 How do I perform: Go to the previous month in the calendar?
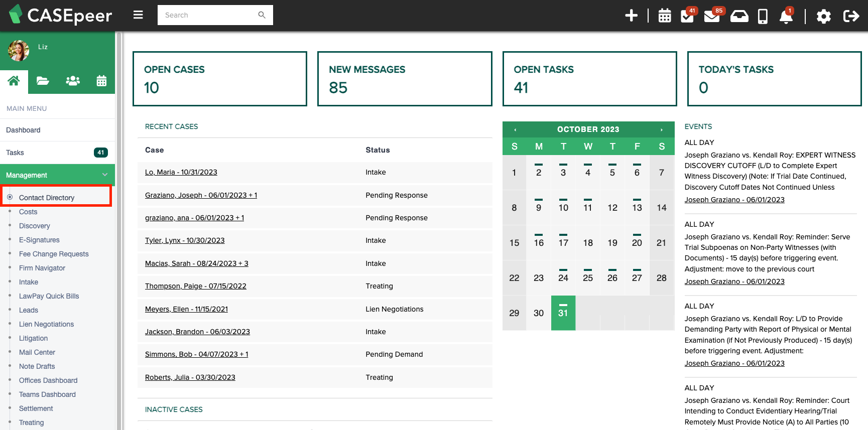click(x=515, y=129)
